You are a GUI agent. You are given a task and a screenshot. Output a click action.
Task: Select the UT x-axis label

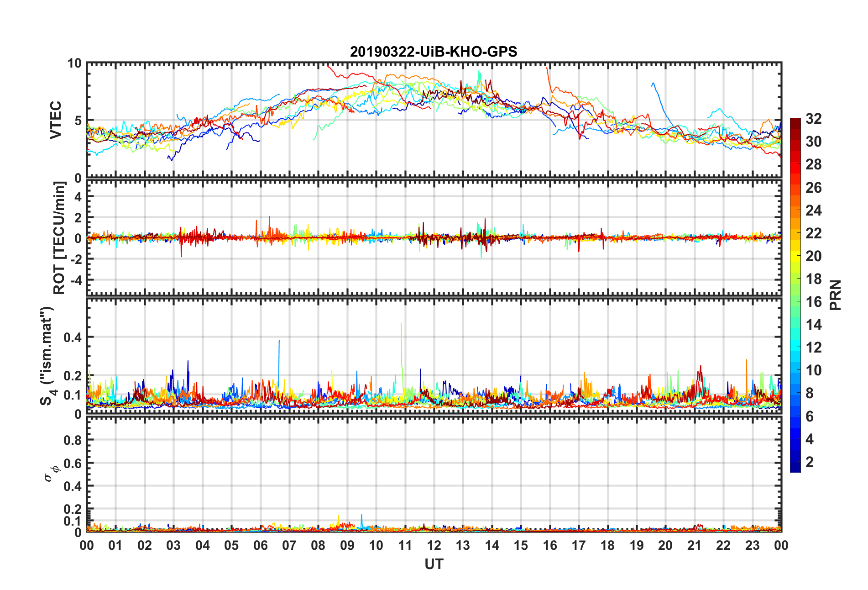click(x=434, y=564)
